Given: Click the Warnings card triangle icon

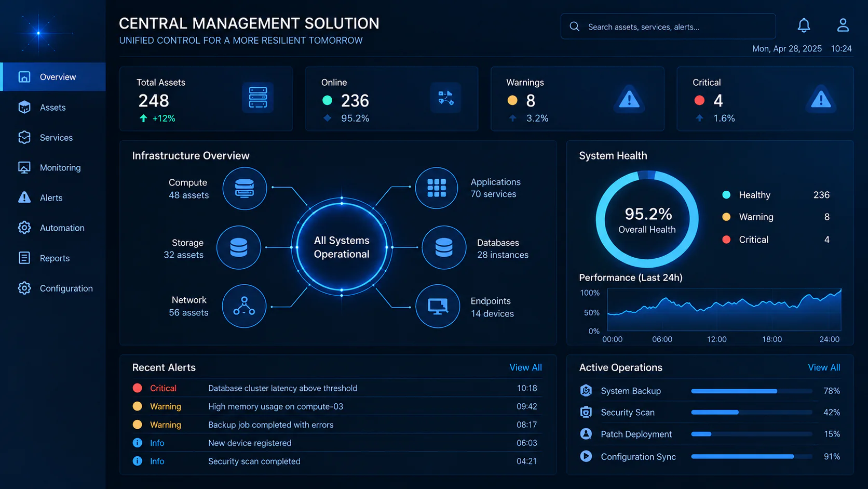Looking at the screenshot, I should 629,99.
